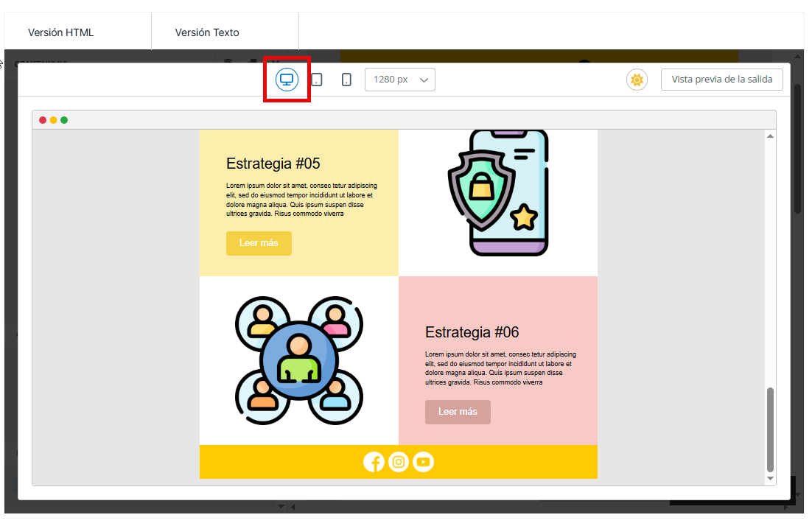Open the Versión Texto tab
Image resolution: width=812 pixels, height=526 pixels.
(x=207, y=32)
